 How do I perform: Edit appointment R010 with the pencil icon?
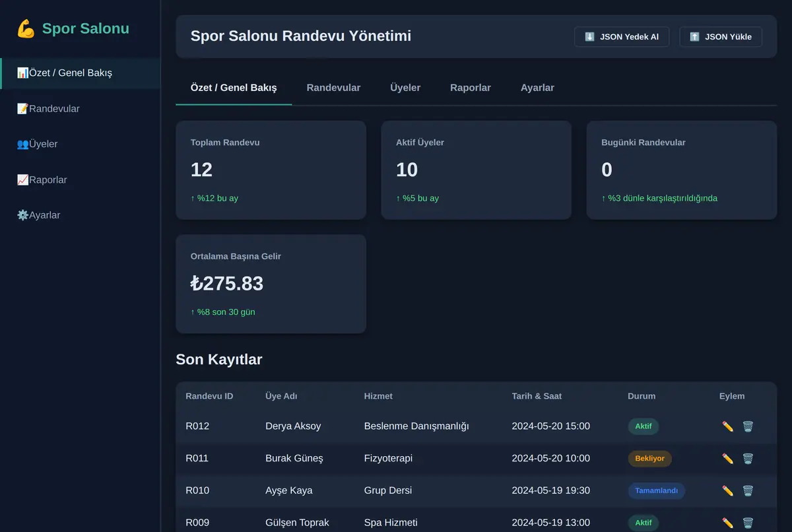coord(728,491)
